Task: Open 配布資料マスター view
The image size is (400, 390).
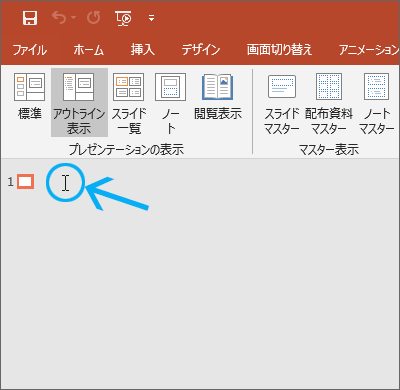Action: tap(329, 103)
